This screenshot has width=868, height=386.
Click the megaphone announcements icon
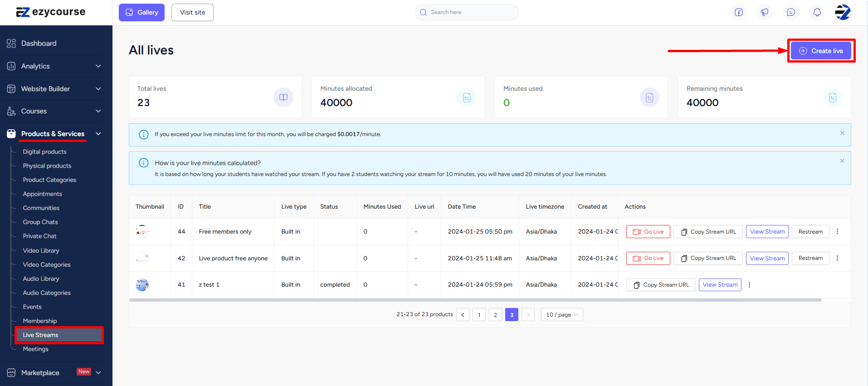coord(765,12)
